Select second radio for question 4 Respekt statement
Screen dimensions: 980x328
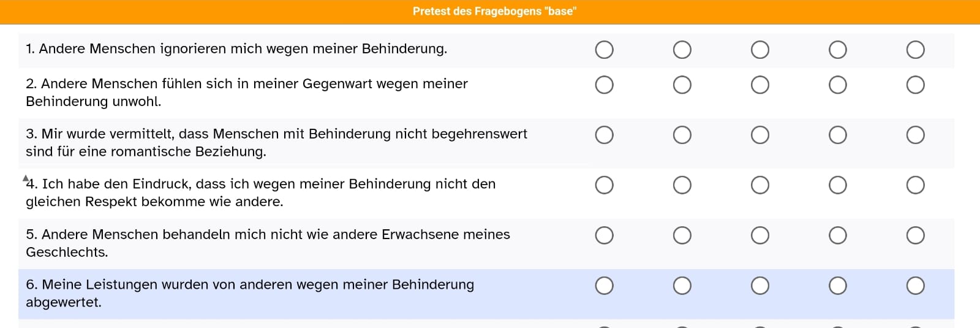682,185
